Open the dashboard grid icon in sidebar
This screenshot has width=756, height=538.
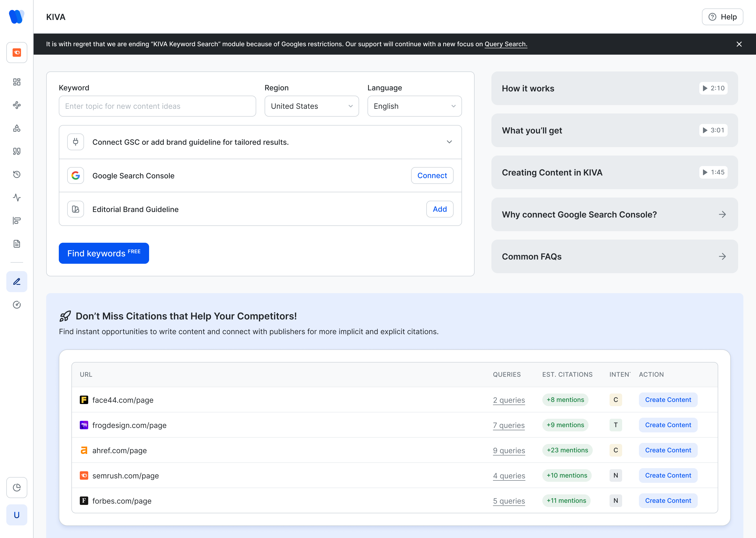click(17, 82)
